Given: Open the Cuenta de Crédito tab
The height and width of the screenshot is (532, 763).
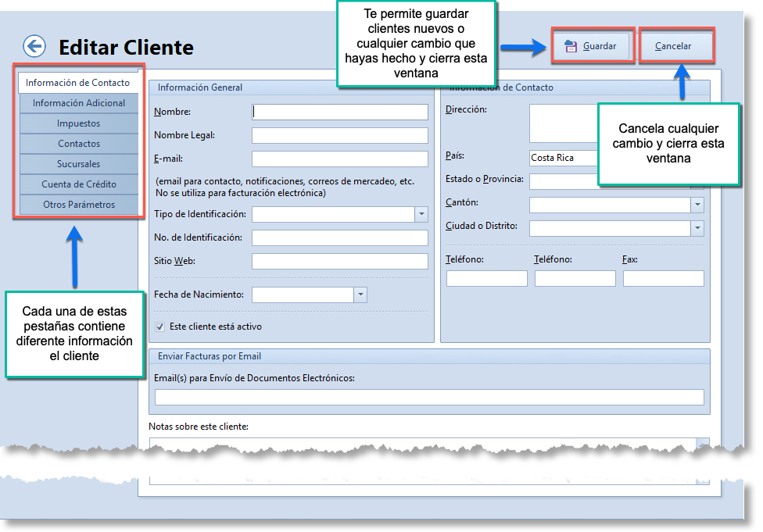Looking at the screenshot, I should pos(79,184).
